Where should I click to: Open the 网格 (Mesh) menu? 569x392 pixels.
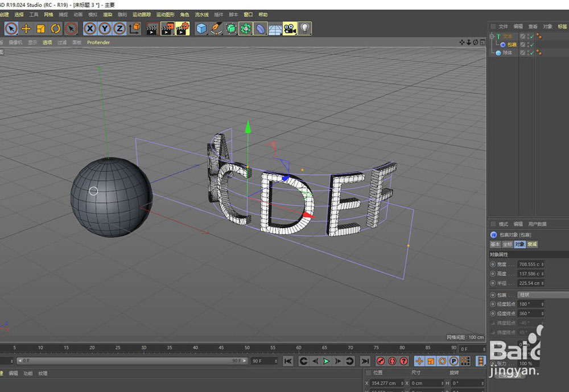pyautogui.click(x=48, y=15)
